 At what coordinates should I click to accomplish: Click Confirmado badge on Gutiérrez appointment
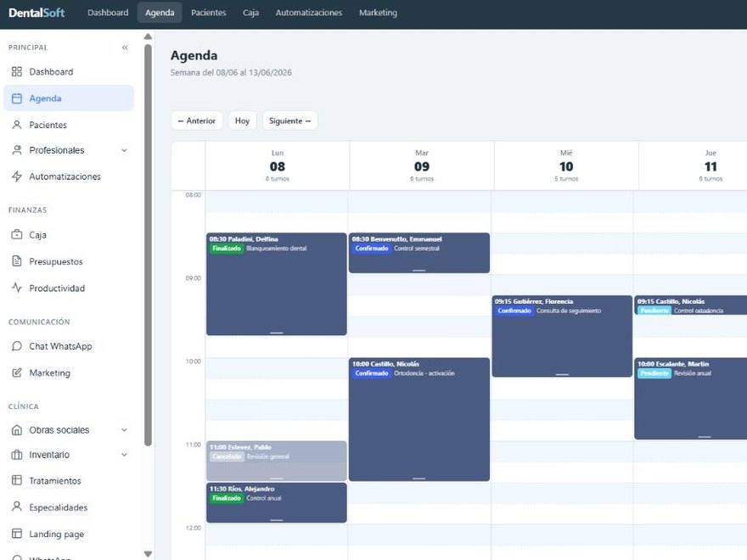point(514,311)
